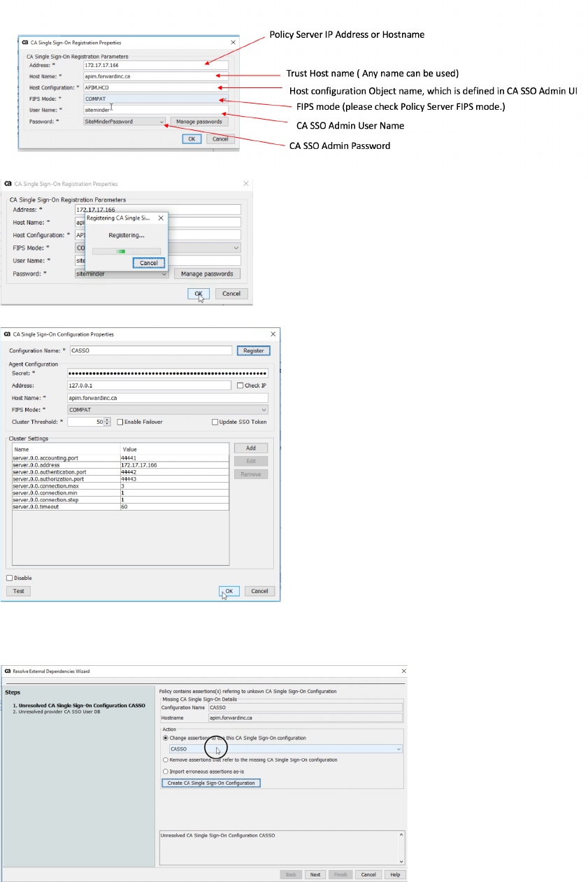Click the Name column header in Cluster Settings

pos(66,449)
